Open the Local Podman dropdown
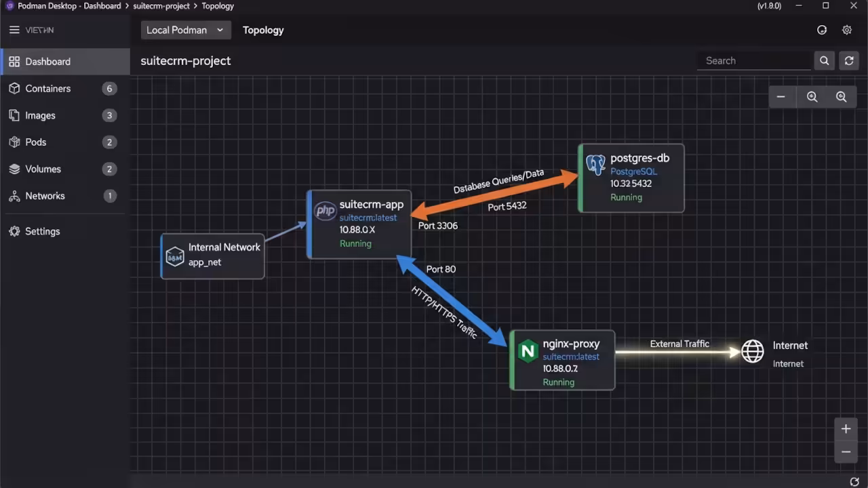Image resolution: width=868 pixels, height=488 pixels. coord(186,30)
